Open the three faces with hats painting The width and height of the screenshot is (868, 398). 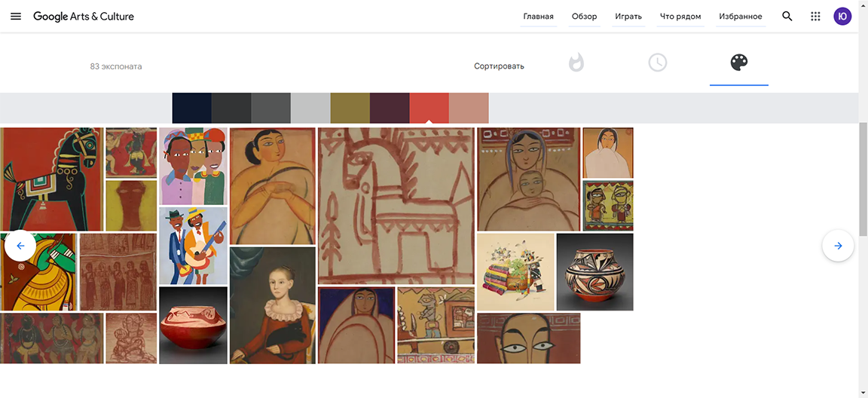click(x=193, y=166)
